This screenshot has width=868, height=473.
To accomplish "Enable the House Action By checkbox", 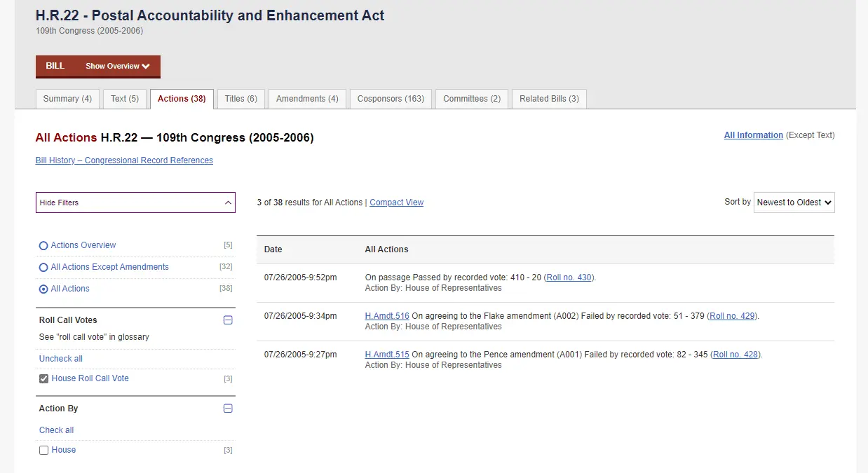I will [44, 451].
